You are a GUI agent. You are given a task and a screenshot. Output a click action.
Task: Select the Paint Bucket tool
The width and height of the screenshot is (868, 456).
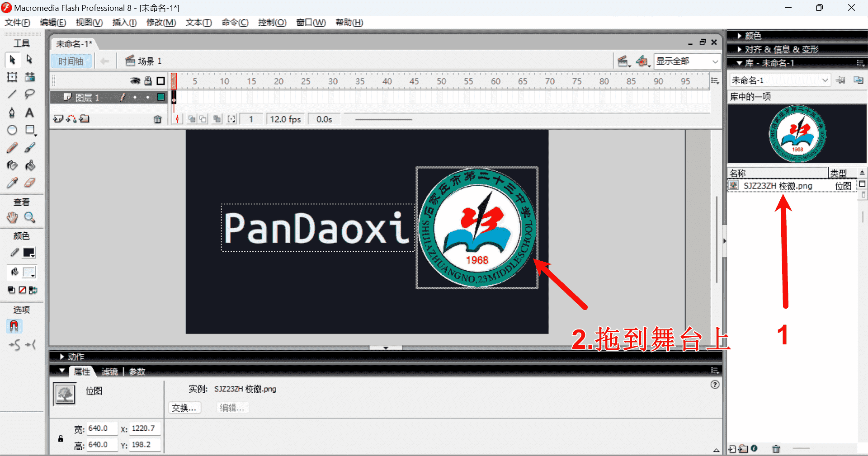coord(30,165)
